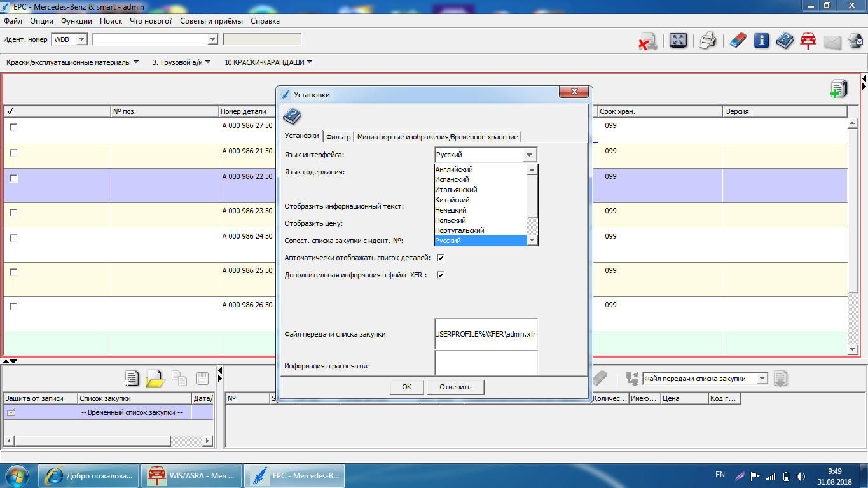
Task: Click the export download document icon
Action: (781, 379)
